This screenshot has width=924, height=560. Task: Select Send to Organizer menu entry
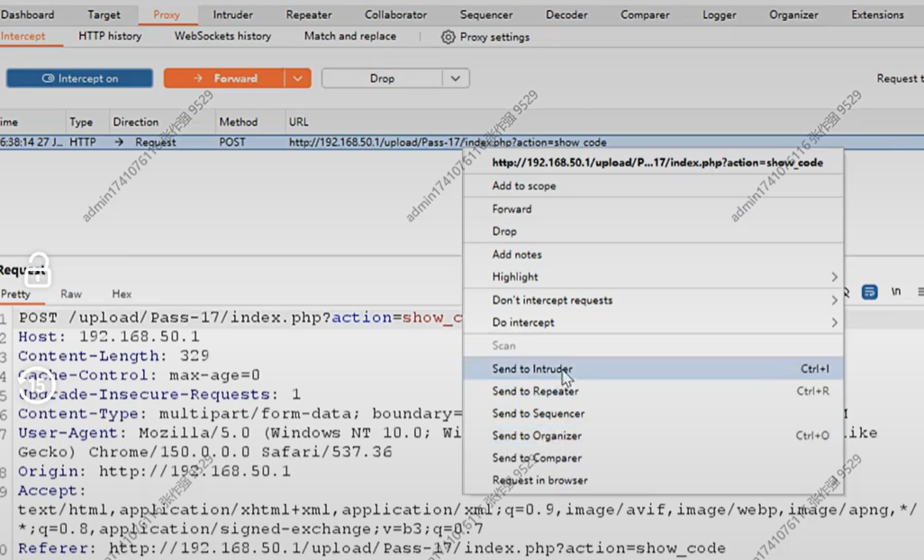point(653,436)
